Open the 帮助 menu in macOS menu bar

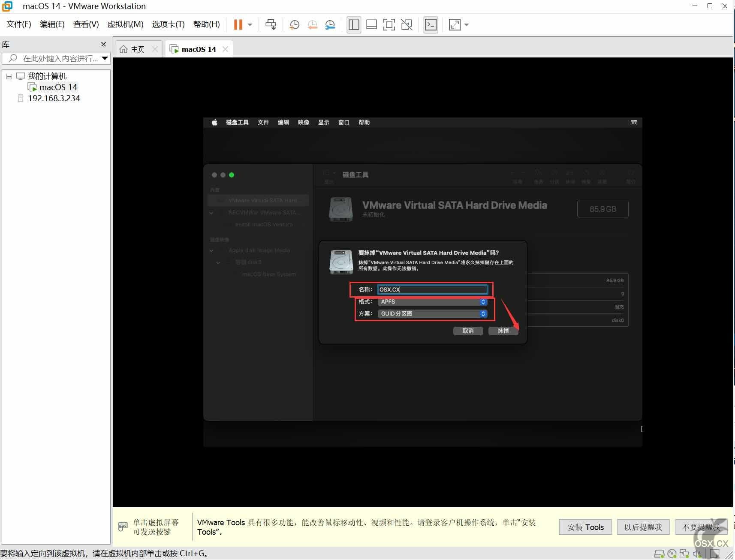(x=364, y=123)
